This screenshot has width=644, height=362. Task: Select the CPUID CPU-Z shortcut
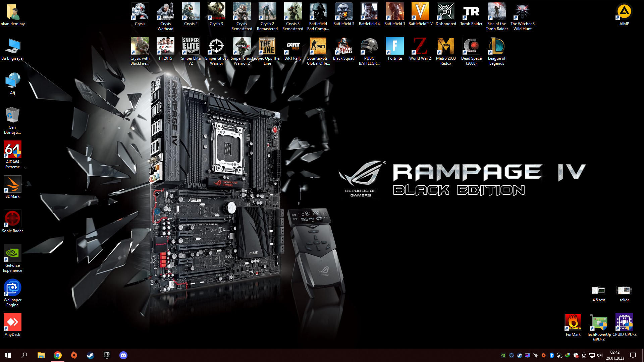click(x=624, y=322)
